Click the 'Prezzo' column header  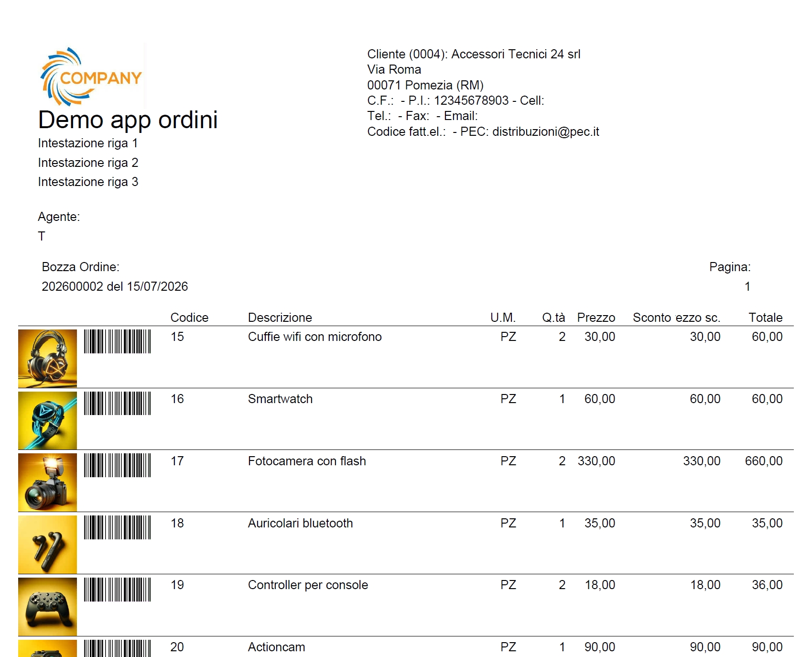596,318
